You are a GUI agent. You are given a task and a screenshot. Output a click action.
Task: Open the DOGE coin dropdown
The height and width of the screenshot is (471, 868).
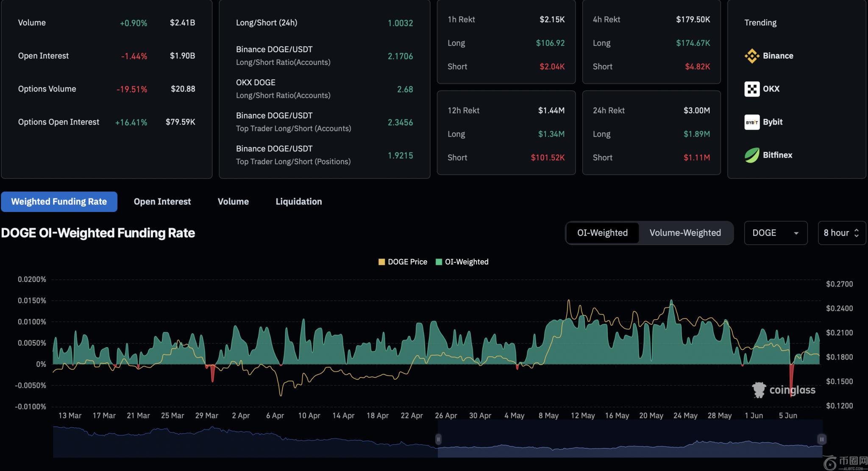point(775,233)
